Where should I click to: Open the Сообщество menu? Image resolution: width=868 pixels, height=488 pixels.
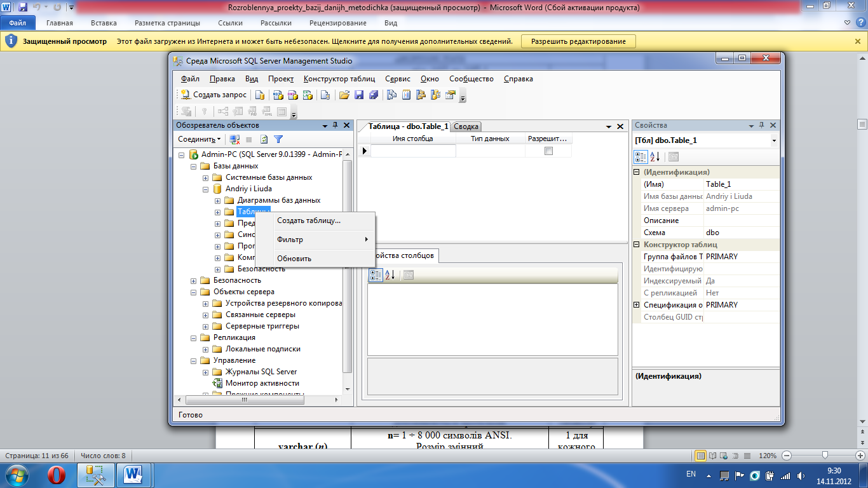(471, 79)
